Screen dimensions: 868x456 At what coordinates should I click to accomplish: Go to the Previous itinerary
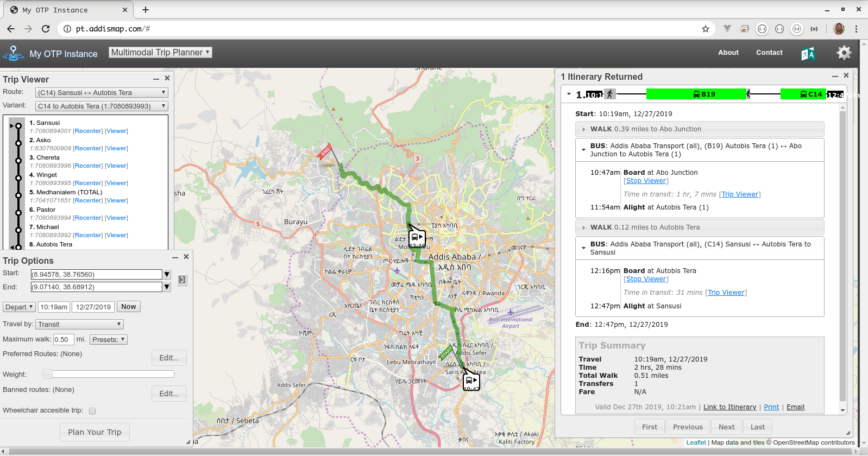point(688,427)
